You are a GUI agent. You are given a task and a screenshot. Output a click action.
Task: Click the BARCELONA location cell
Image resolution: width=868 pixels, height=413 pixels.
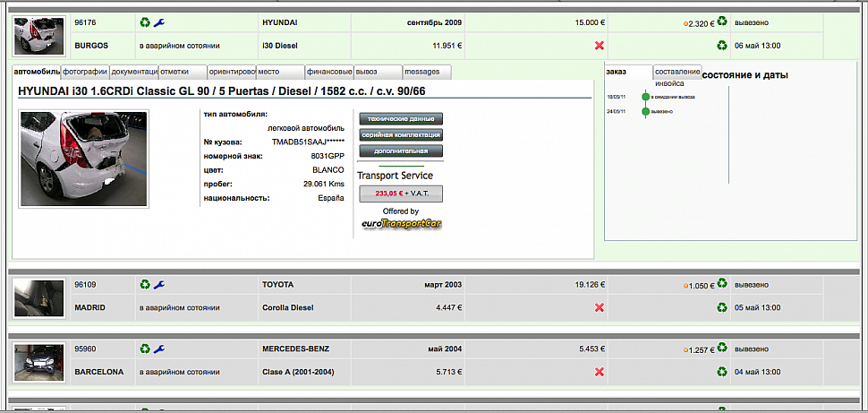point(103,372)
